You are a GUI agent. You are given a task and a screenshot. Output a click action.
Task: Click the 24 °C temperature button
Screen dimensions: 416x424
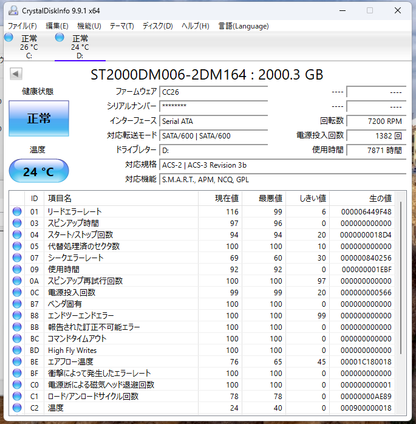click(x=39, y=171)
